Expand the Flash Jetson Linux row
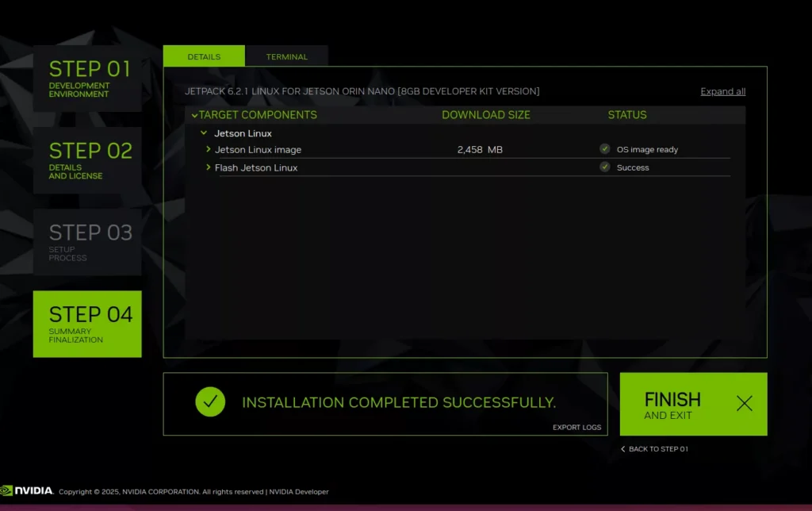The width and height of the screenshot is (812, 511). point(209,167)
